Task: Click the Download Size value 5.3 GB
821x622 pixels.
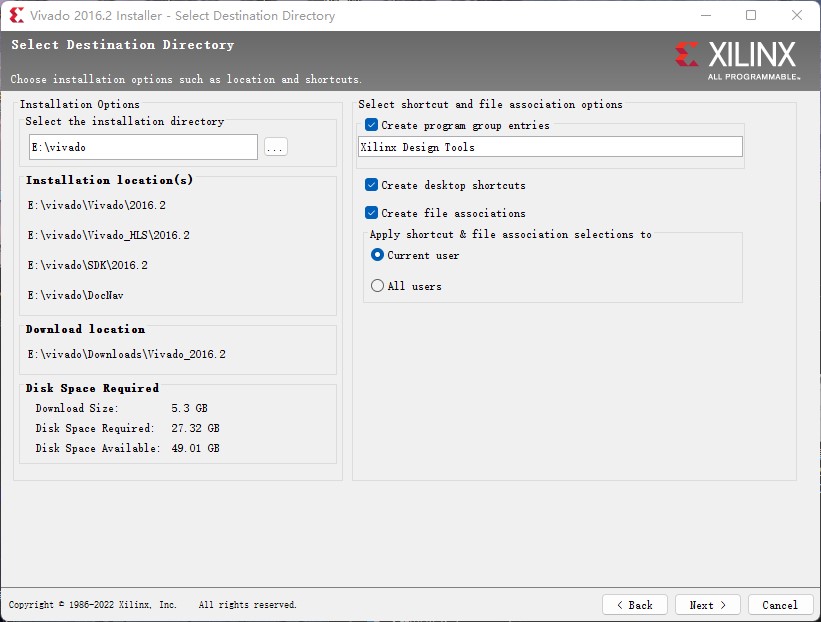Action: click(x=190, y=408)
